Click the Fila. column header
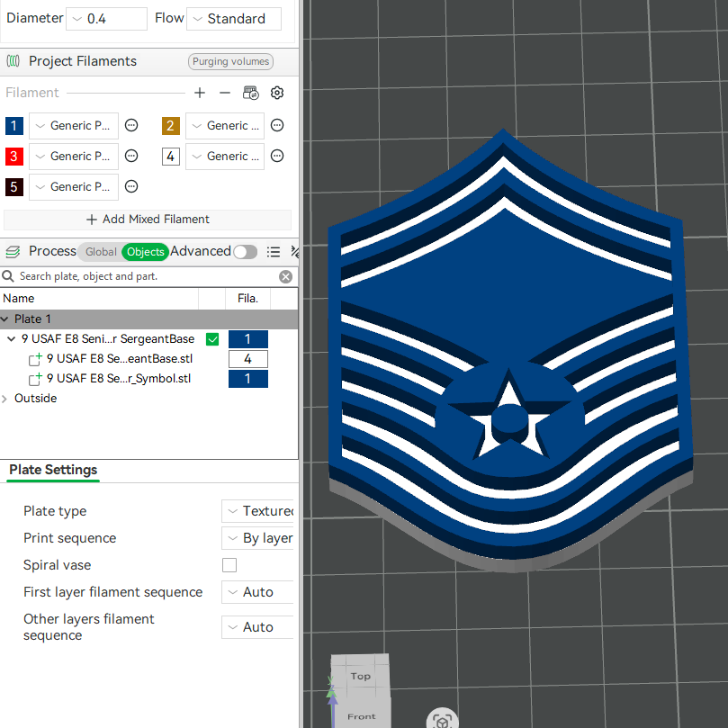The width and height of the screenshot is (728, 728). (x=247, y=299)
